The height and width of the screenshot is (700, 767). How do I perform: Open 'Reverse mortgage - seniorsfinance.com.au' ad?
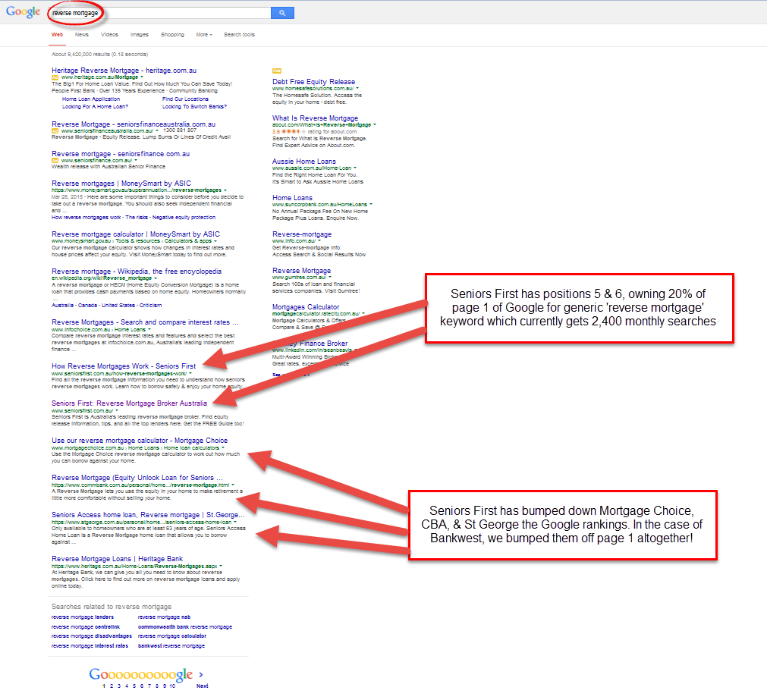click(x=121, y=153)
